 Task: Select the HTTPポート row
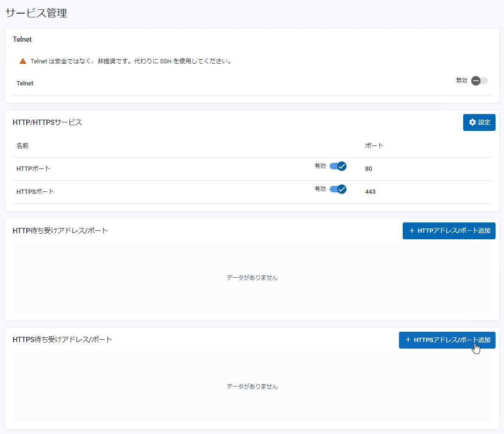252,169
